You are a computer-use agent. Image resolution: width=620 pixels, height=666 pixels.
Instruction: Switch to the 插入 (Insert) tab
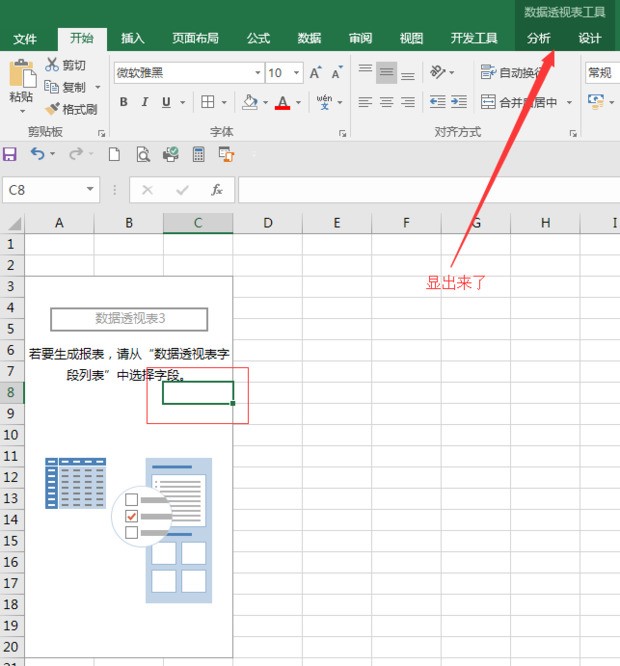click(x=132, y=38)
